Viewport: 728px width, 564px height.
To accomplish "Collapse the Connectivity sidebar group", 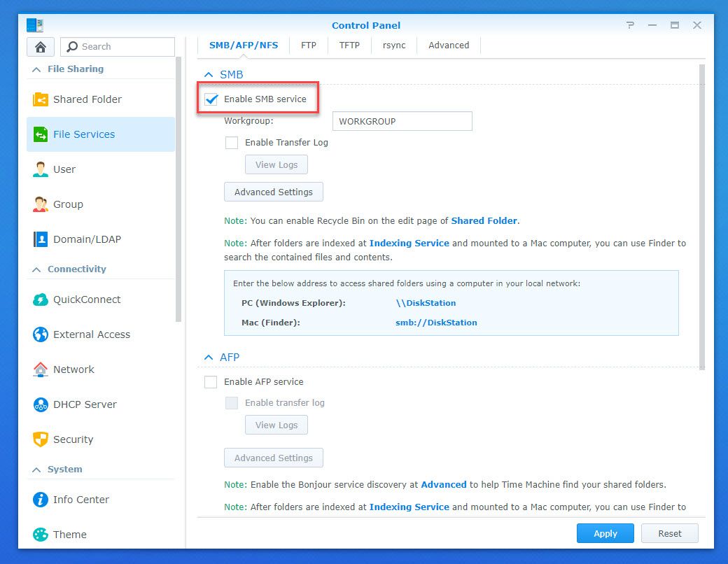I will (x=36, y=269).
